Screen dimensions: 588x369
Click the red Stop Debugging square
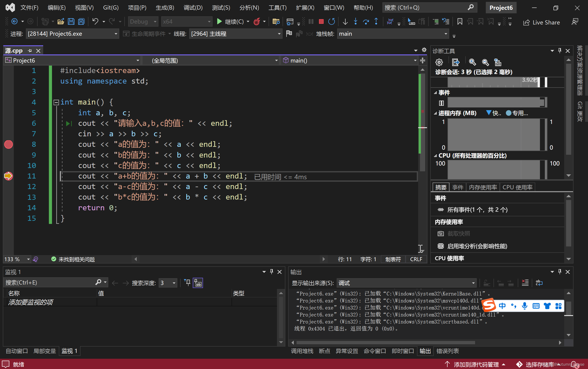[x=321, y=22]
